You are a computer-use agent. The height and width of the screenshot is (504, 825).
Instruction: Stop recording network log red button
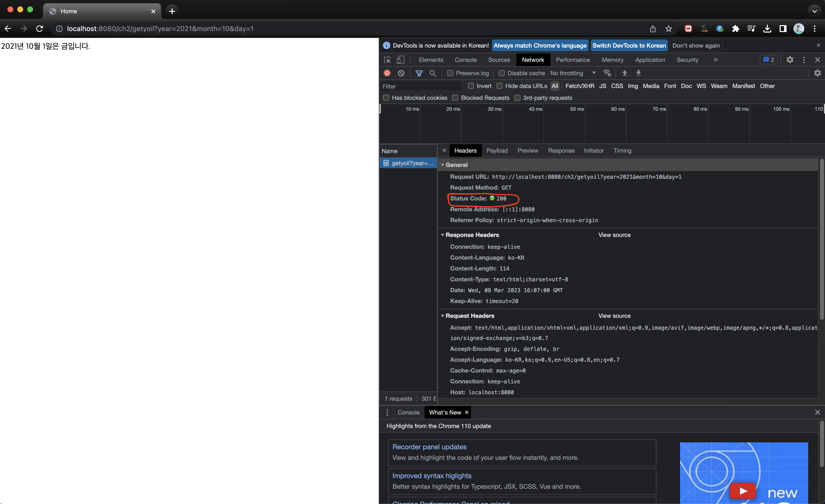coord(387,73)
